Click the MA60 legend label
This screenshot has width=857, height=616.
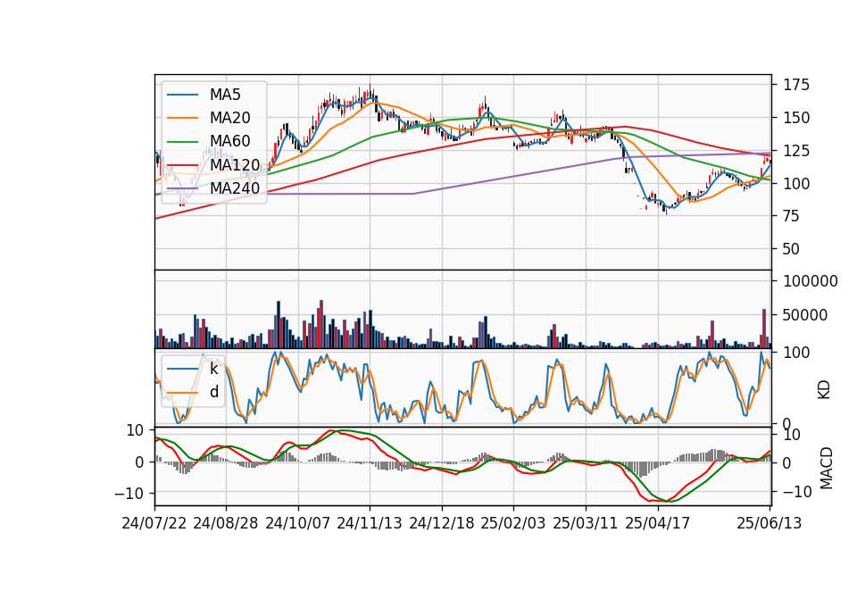229,141
